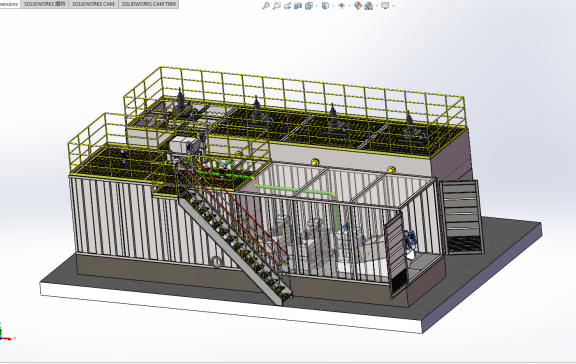Image resolution: width=576 pixels, height=364 pixels.
Task: Click the View Orientation cube icon
Action: [309, 6]
